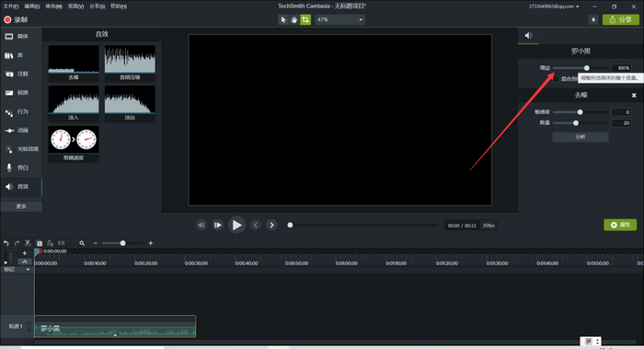Viewport: 644px width, 349px height.
Task: Toggle track 1 visibility eye icon
Action: click(29, 323)
